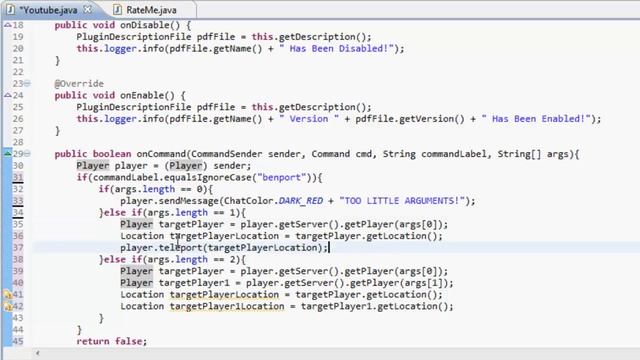This screenshot has height=360, width=640.
Task: Click "args.length == 0" condition on line 32
Action: (x=158, y=189)
